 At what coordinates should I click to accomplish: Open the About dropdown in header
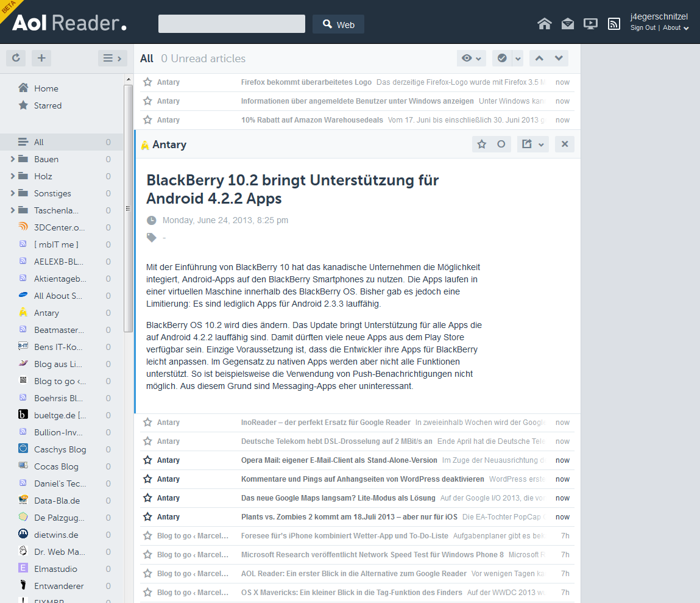pos(676,27)
